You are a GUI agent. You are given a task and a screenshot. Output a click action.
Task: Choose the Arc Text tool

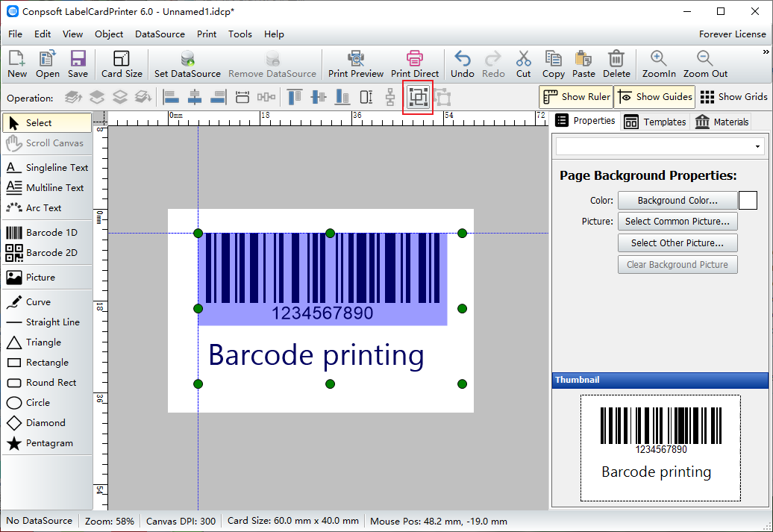tap(47, 208)
